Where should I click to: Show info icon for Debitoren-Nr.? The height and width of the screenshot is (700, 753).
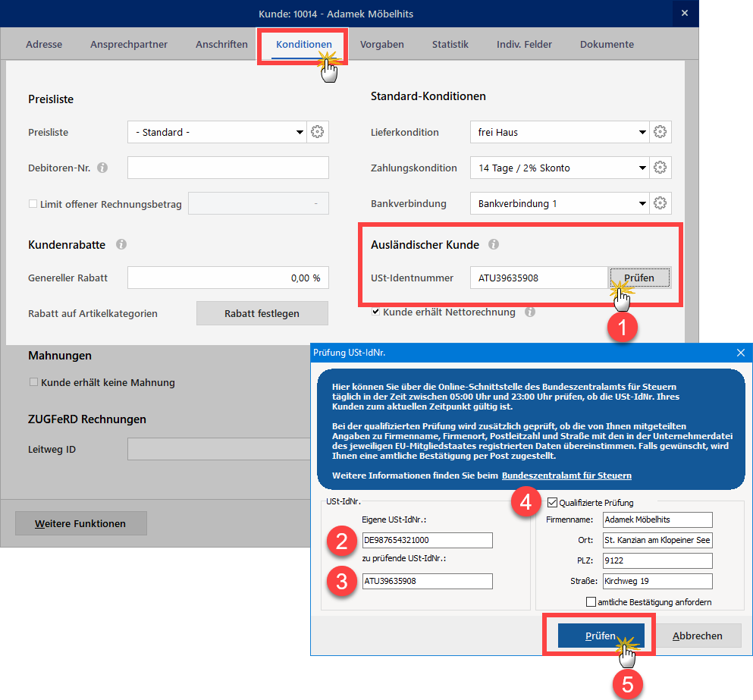coord(102,168)
